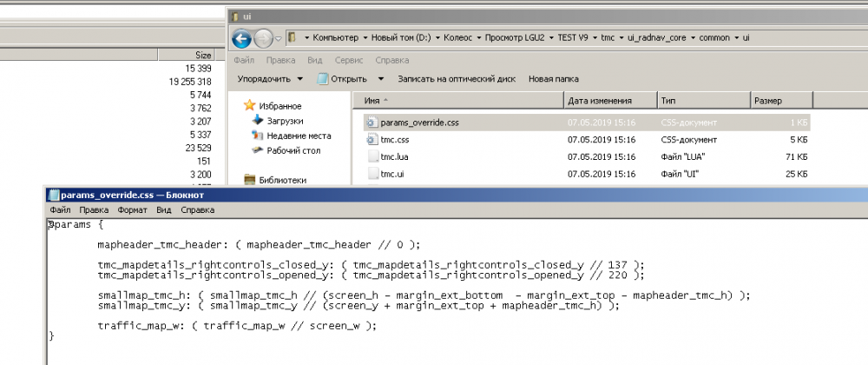868x365 pixels.
Task: Click the tmc.css file icon
Action: pyautogui.click(x=372, y=140)
